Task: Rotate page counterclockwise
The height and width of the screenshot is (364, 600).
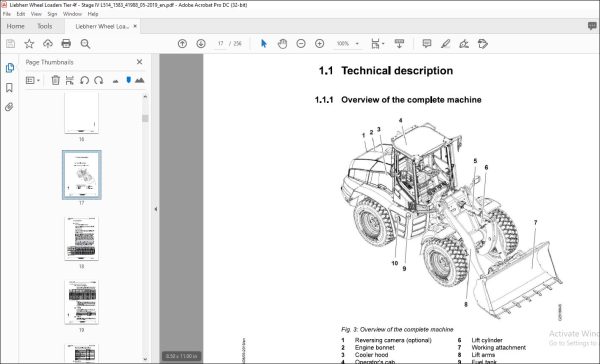Action: [84, 80]
